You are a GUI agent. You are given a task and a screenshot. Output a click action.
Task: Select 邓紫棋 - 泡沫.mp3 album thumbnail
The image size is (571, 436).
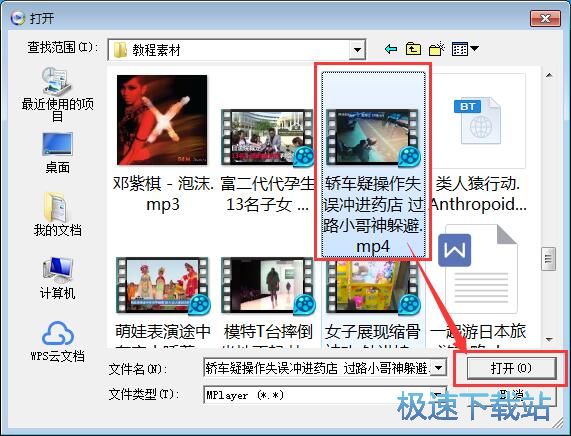pos(162,120)
